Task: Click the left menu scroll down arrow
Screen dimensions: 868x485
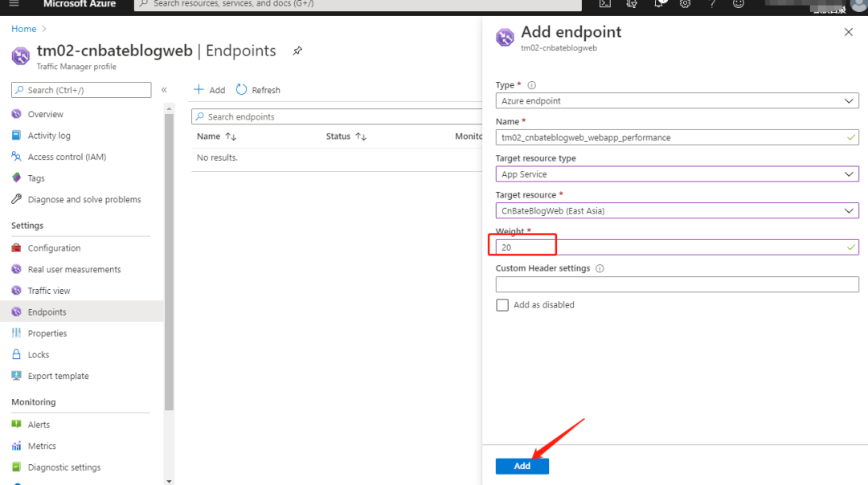Action: [x=169, y=481]
